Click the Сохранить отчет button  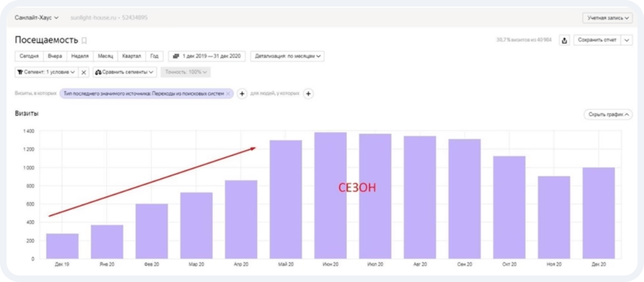[x=597, y=40]
